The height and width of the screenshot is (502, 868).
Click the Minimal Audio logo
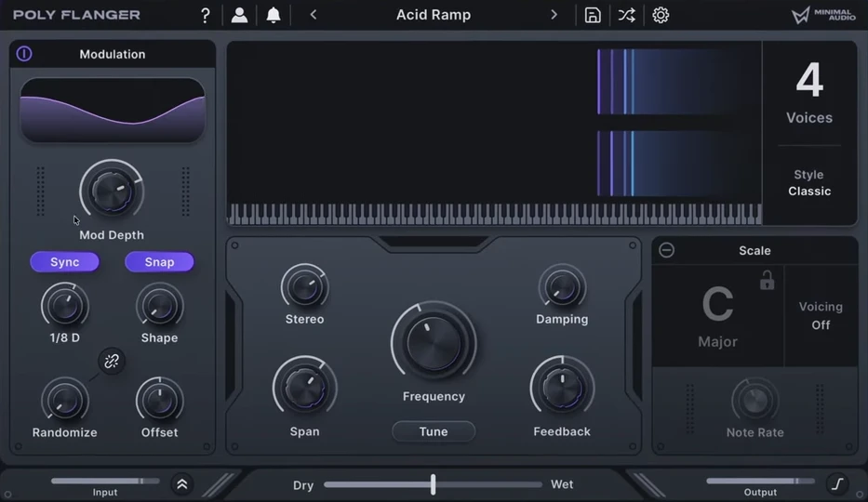click(x=823, y=15)
